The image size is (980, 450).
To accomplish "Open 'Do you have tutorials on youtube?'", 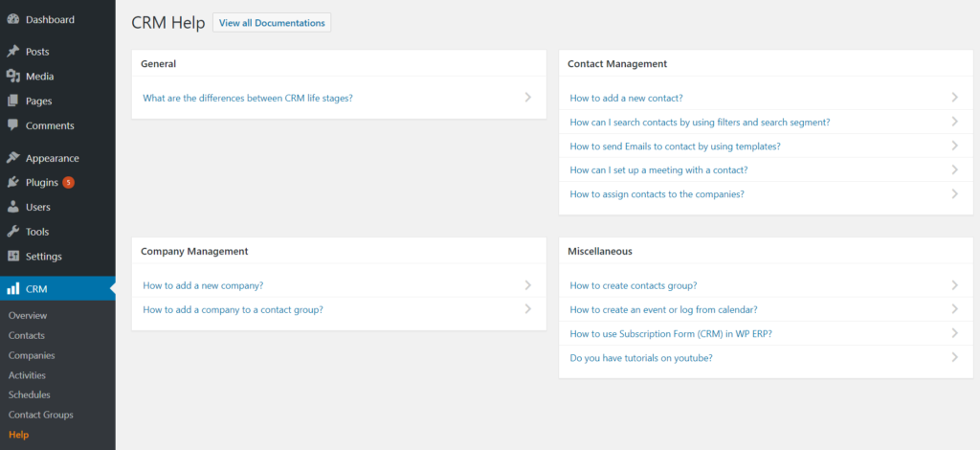I will (x=641, y=357).
